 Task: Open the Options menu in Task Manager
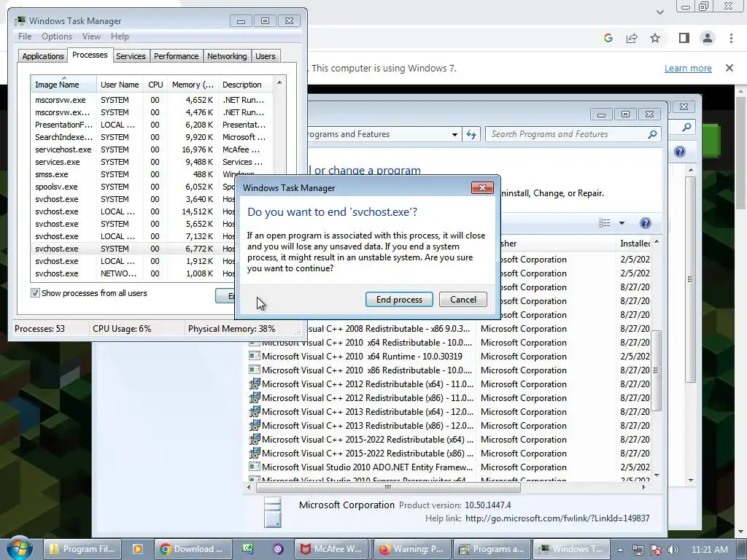coord(57,36)
